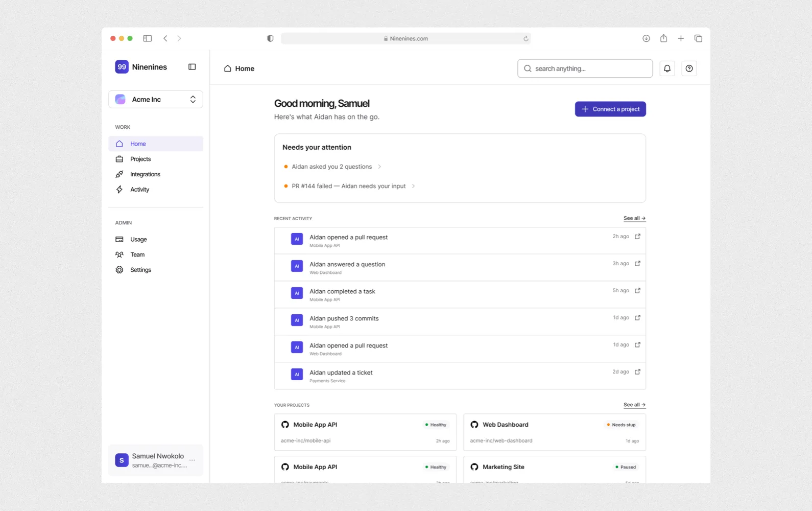Open external link for Web Dashboard pull request
Image resolution: width=812 pixels, height=511 pixels.
pos(637,345)
